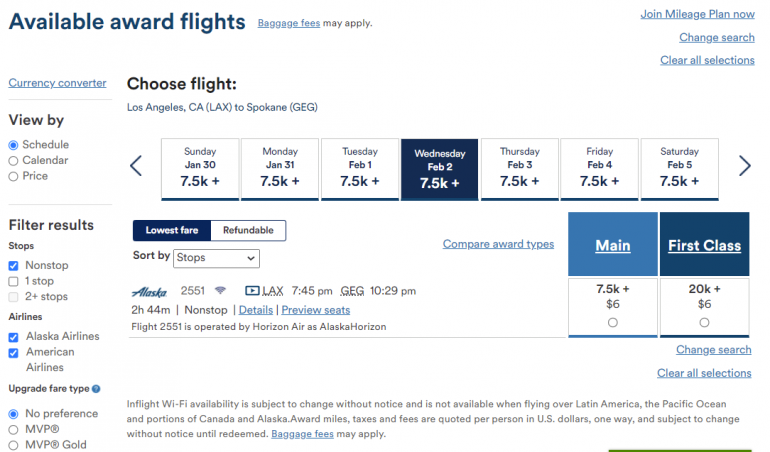Select the Calendar view option
The height and width of the screenshot is (452, 770).
coord(14,160)
